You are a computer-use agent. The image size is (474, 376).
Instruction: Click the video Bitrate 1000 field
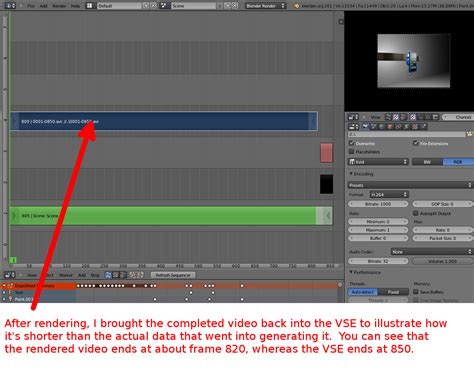click(378, 204)
